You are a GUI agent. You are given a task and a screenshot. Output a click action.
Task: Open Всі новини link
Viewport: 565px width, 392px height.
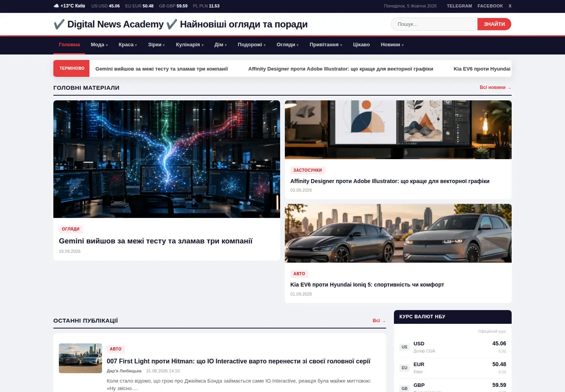tap(496, 87)
